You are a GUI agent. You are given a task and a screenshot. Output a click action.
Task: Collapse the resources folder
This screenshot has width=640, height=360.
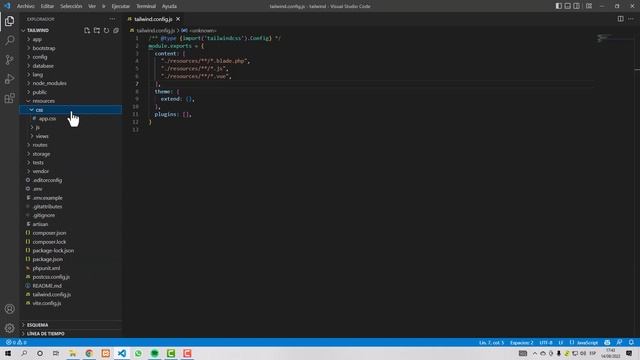[x=43, y=101]
